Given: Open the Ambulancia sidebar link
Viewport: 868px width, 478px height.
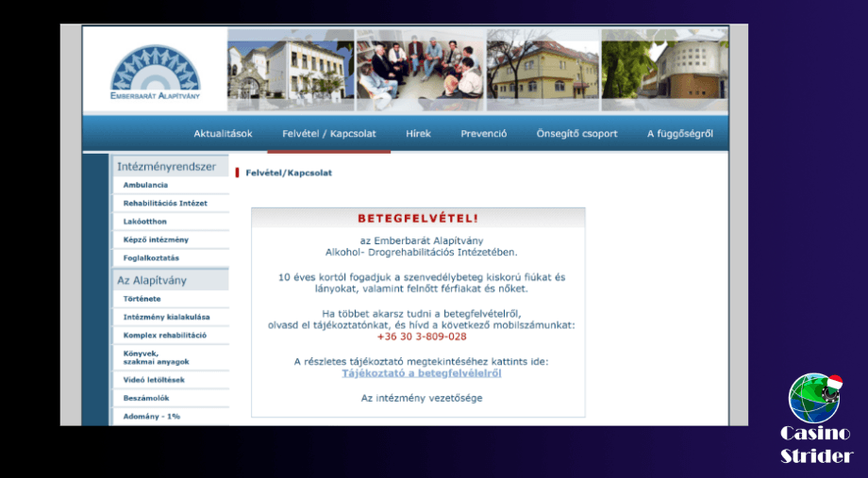Looking at the screenshot, I should pos(145,185).
